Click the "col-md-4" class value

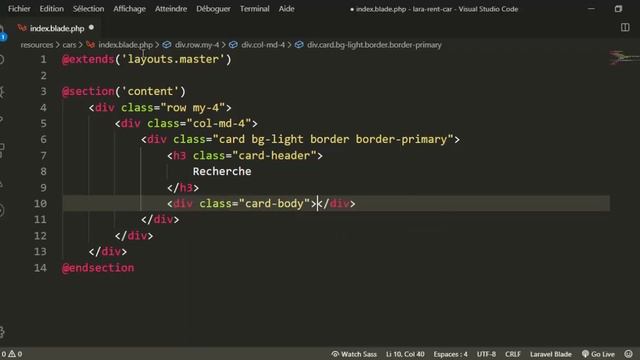point(219,124)
